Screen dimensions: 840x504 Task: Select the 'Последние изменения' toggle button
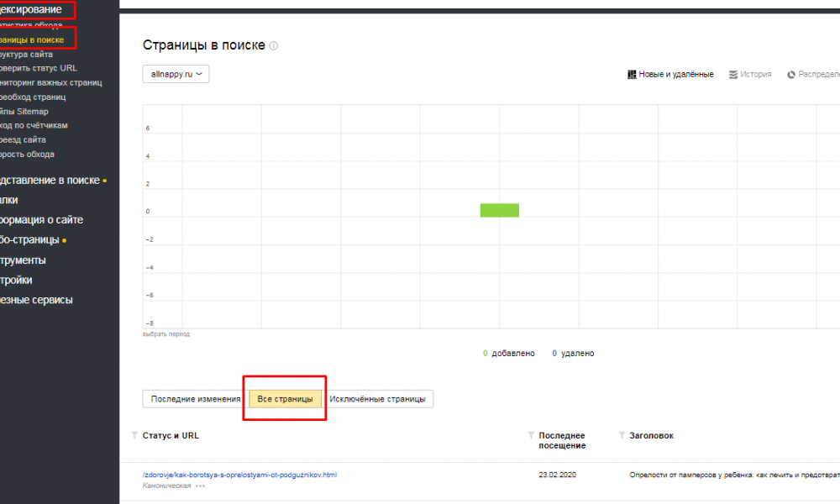point(196,399)
